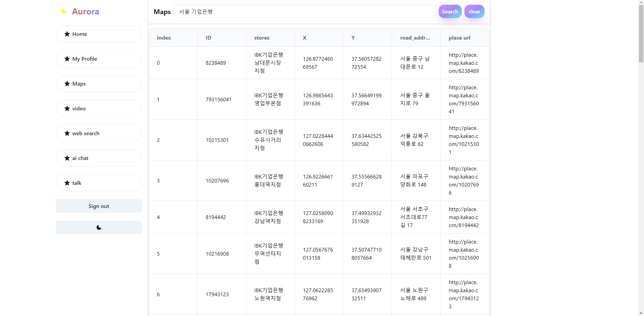Click the ID column header
Viewport: 644px width, 316px height.
pos(222,38)
